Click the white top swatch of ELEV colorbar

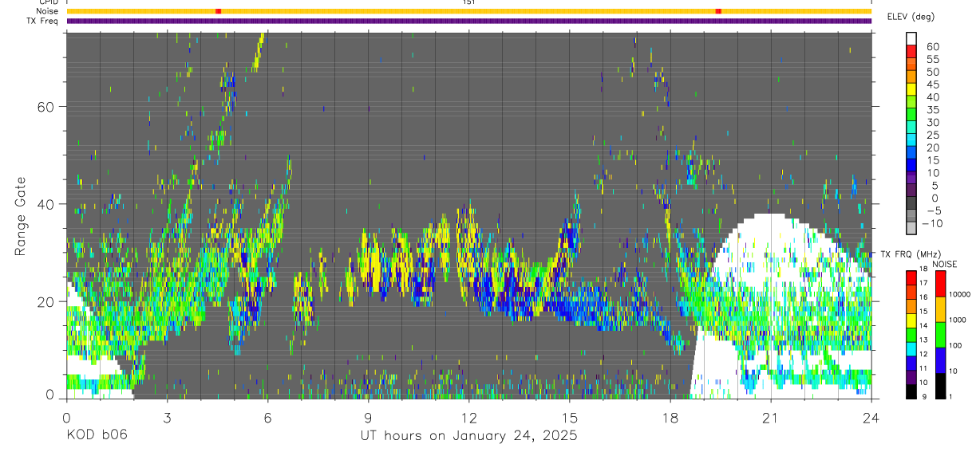coord(911,40)
